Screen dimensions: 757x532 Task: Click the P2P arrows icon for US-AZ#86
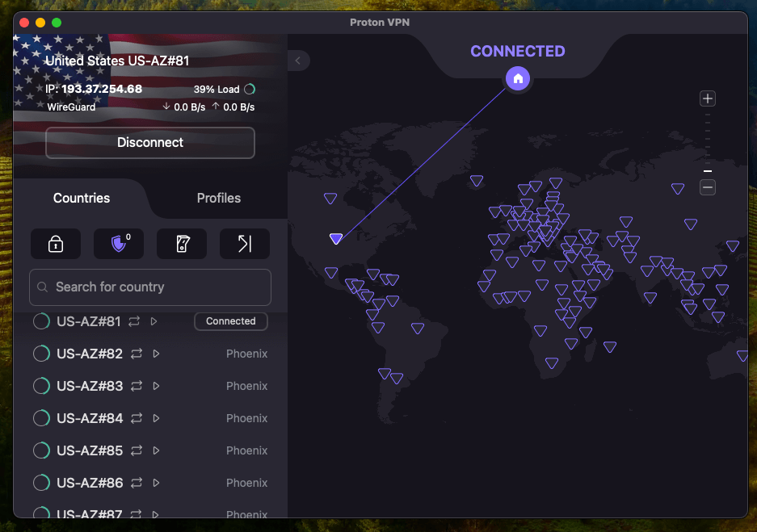pos(137,483)
